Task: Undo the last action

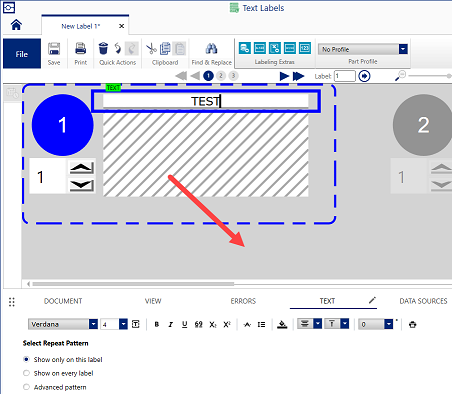Action: 118,48
